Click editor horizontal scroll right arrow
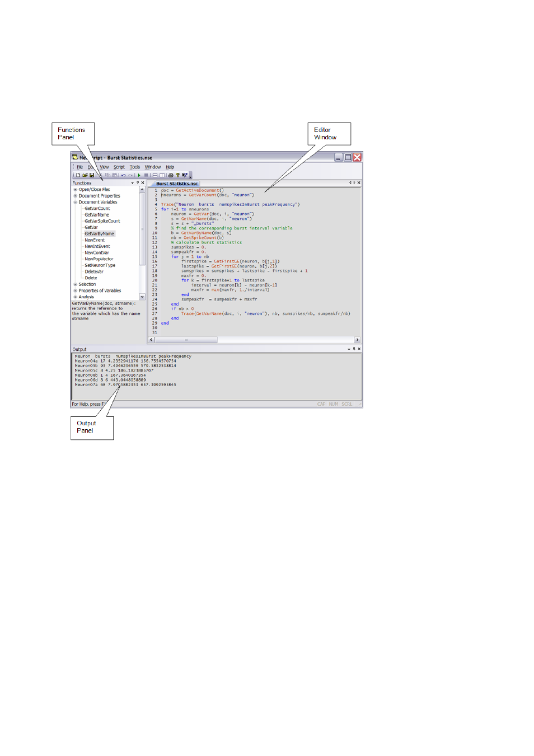The height and width of the screenshot is (756, 534). point(357,340)
